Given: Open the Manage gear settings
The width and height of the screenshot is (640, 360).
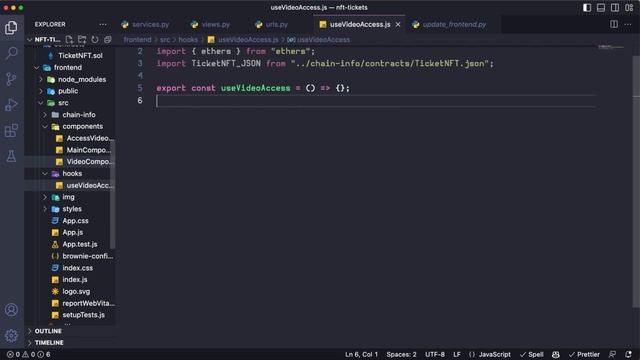Looking at the screenshot, I should [x=11, y=336].
